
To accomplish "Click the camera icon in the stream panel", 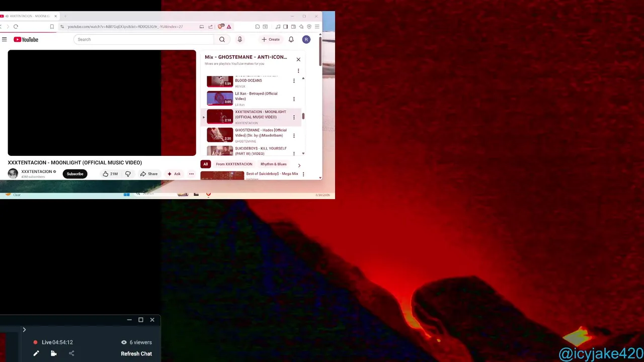I will pos(53,353).
